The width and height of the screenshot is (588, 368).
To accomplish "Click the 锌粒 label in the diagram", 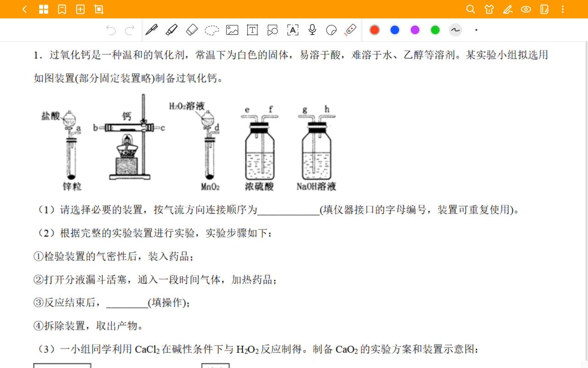I will point(72,186).
